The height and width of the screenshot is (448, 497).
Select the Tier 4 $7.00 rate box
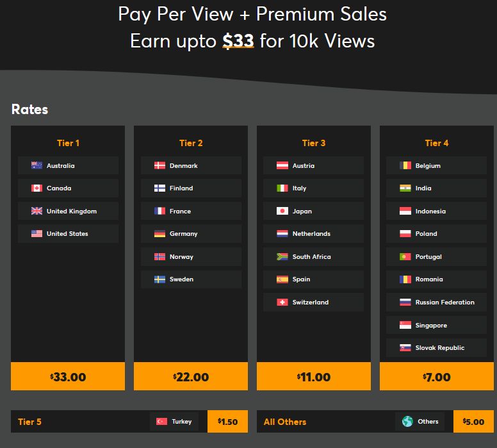tap(436, 376)
